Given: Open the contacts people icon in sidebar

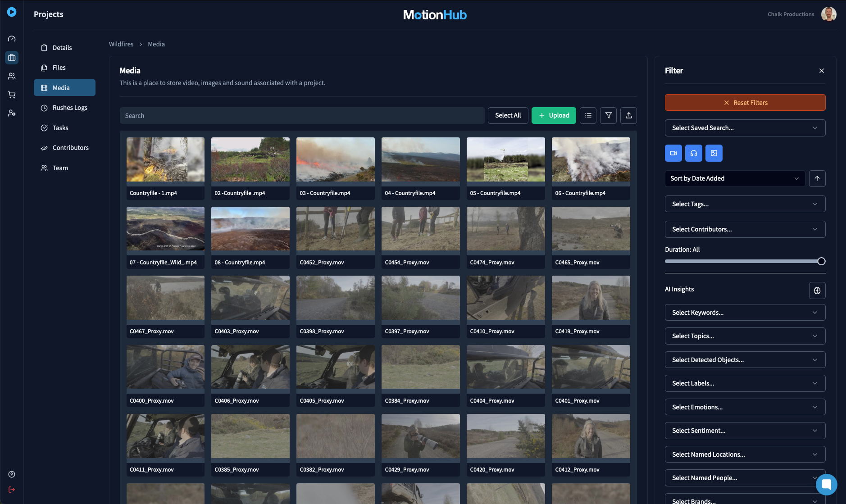Looking at the screenshot, I should [12, 76].
